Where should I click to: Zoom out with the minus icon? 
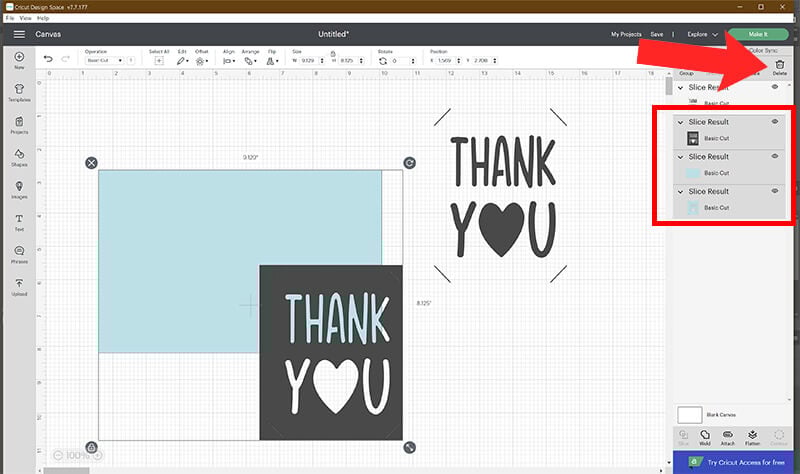coord(58,455)
